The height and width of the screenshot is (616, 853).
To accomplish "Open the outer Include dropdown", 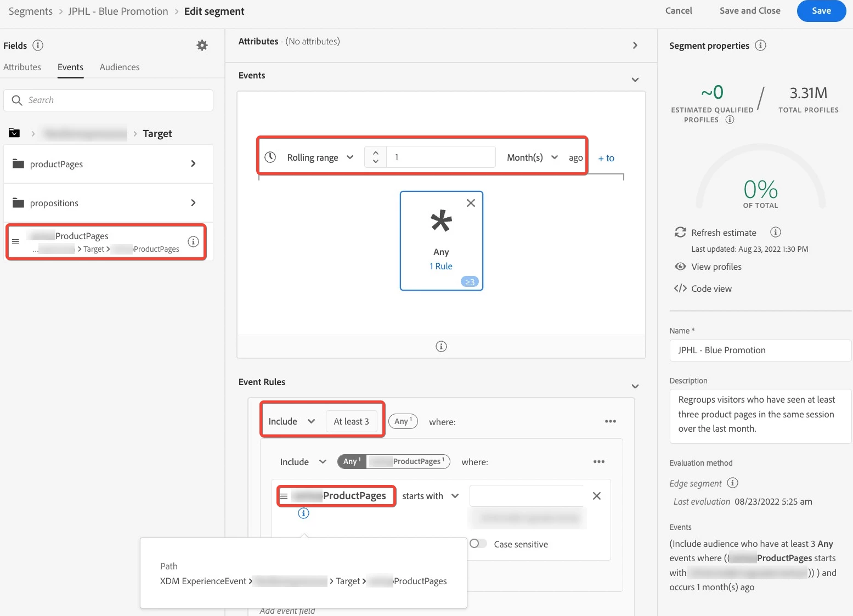I will [x=292, y=421].
